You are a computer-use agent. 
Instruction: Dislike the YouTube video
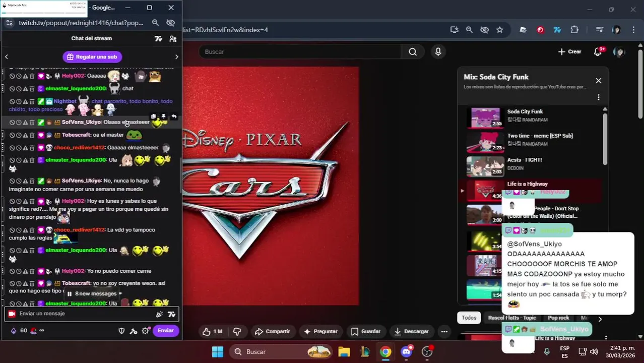tap(237, 332)
